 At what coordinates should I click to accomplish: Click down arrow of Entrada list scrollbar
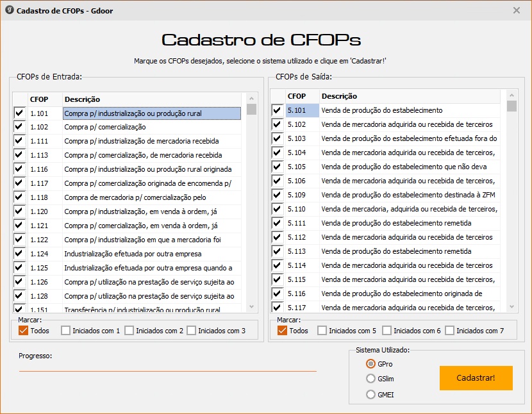251,307
